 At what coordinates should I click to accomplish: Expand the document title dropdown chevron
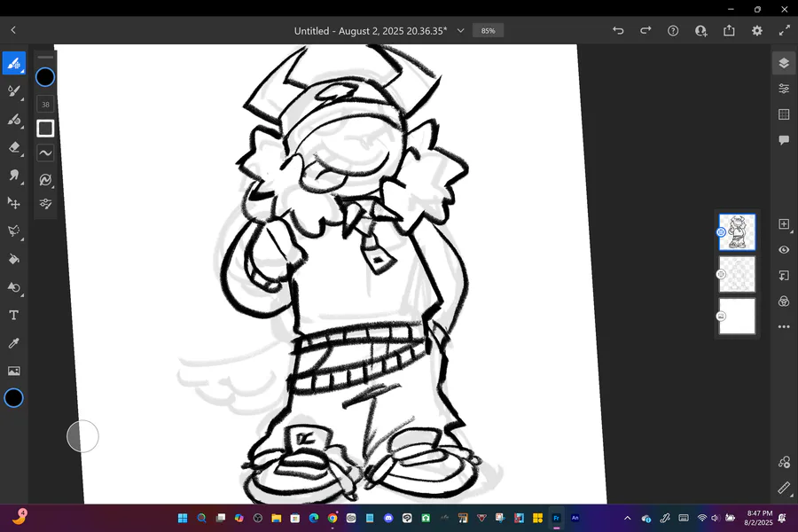[460, 30]
